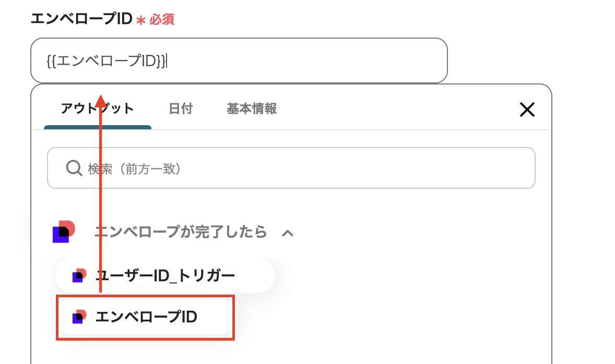Switch to the アウトプット tab
This screenshot has height=364, width=615.
(x=98, y=108)
